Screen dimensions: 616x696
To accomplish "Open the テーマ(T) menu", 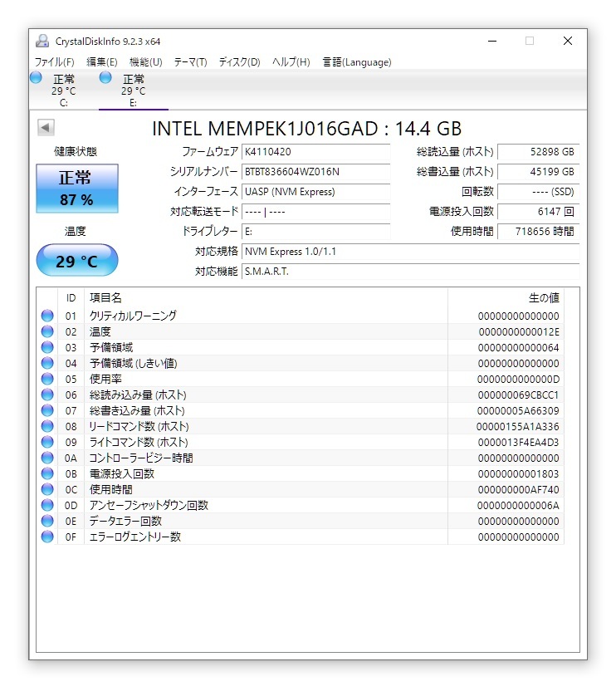I will pos(190,62).
